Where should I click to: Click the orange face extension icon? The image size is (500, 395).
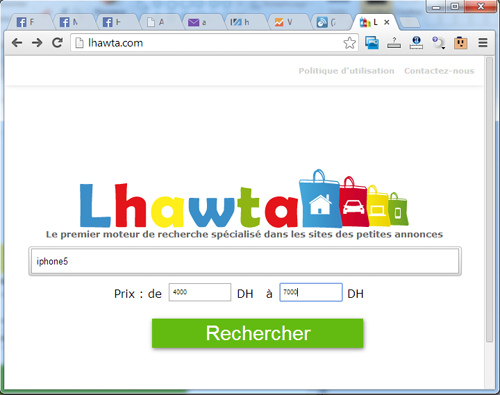[x=461, y=43]
